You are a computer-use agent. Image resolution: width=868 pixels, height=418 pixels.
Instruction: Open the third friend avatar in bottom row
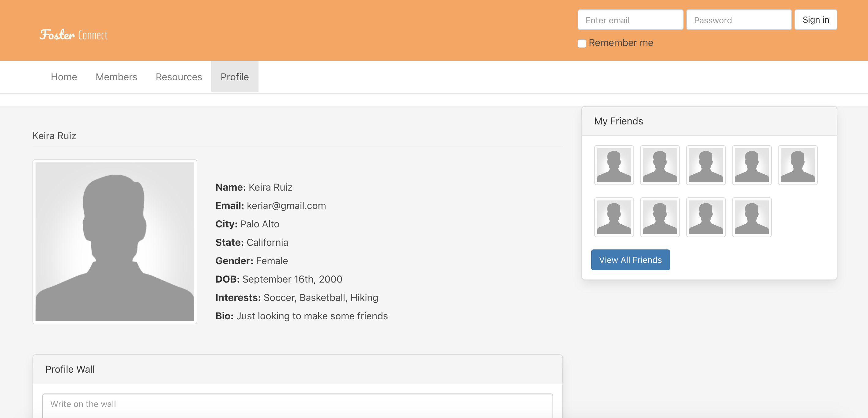coord(706,217)
